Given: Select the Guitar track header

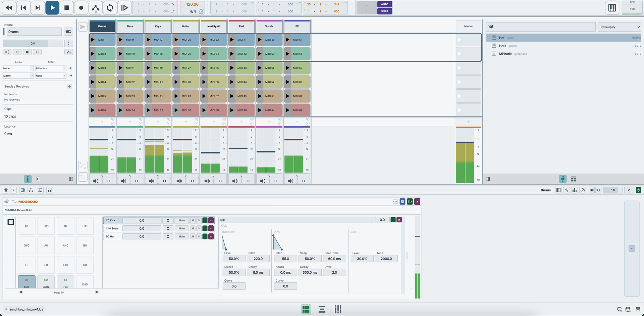Looking at the screenshot, I should (186, 26).
